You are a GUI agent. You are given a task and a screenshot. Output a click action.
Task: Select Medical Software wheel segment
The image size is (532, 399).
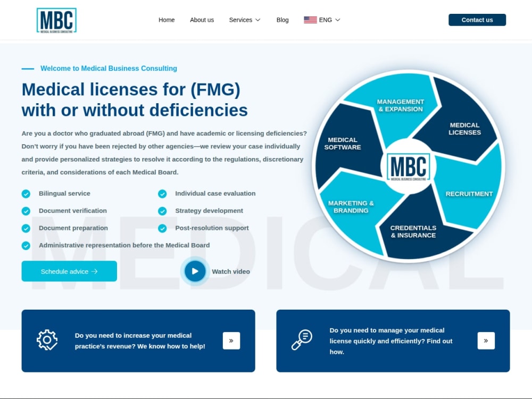click(x=342, y=144)
